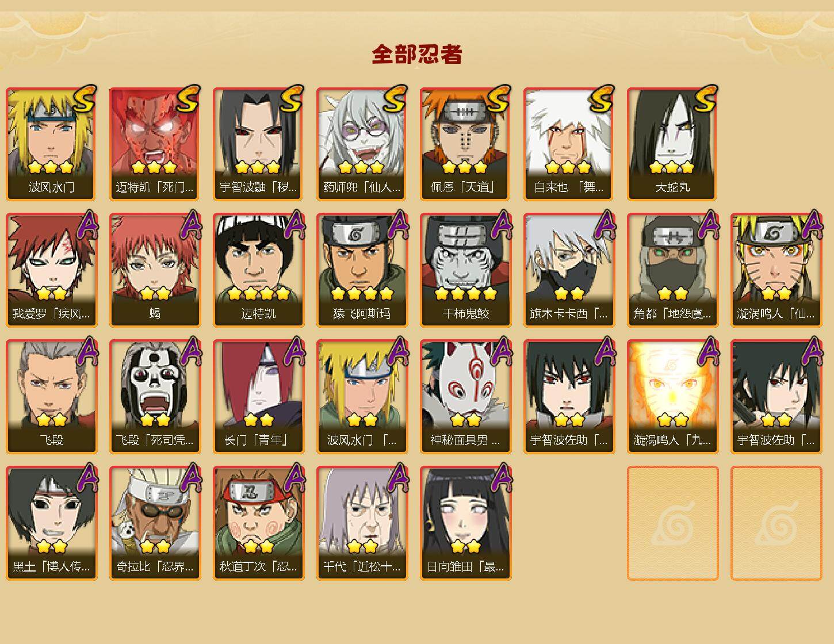Select the 奇拉比「忍界」 ninja card
Viewport: 834px width, 644px height.
pos(155,523)
